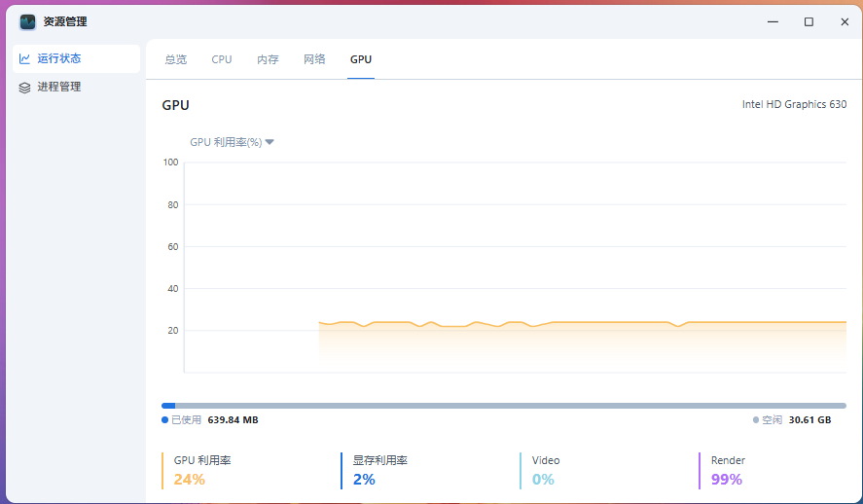The image size is (863, 504).
Task: Click the GPU memory usage progress bar
Action: (x=504, y=406)
